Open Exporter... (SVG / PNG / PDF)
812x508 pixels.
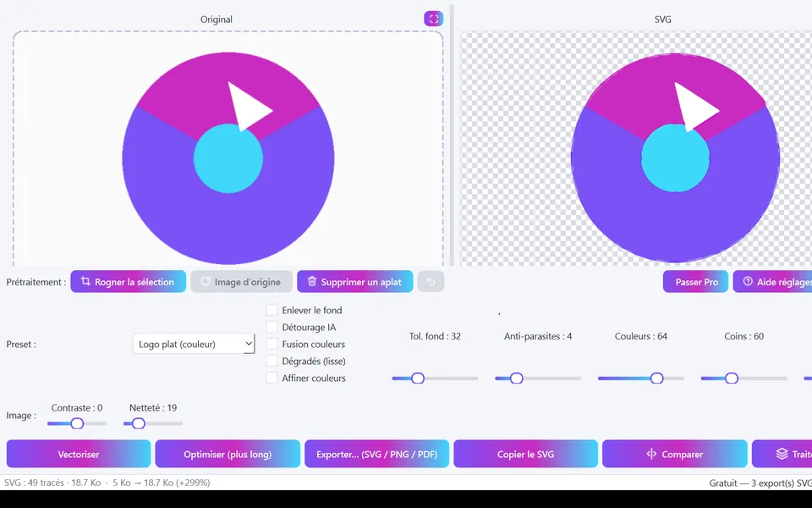coord(377,454)
